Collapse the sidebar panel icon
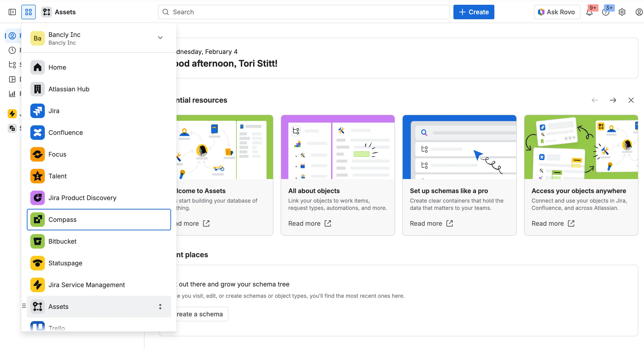The image size is (644, 349). pos(12,12)
